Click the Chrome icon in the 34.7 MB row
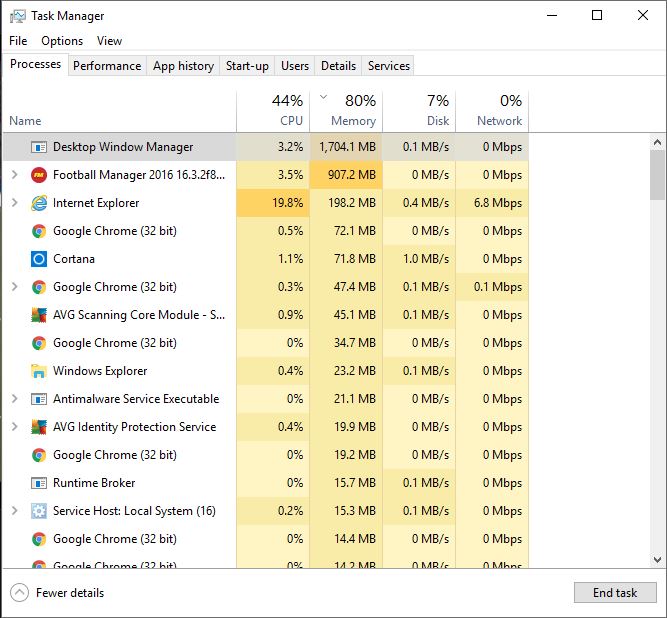The width and height of the screenshot is (667, 618). point(39,343)
